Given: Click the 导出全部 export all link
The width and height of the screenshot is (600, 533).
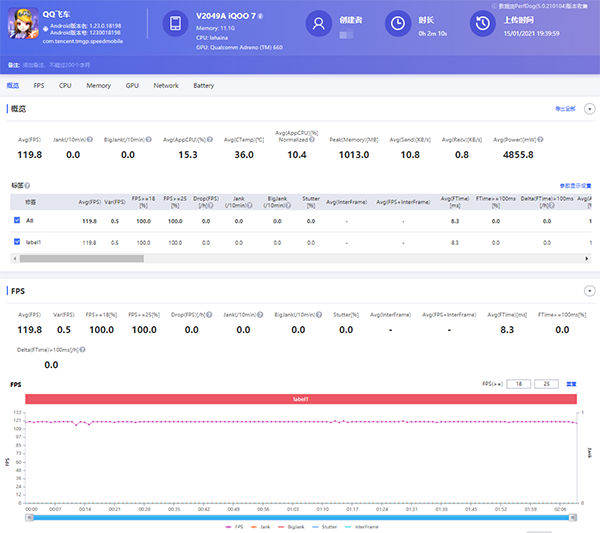Looking at the screenshot, I should pyautogui.click(x=567, y=107).
